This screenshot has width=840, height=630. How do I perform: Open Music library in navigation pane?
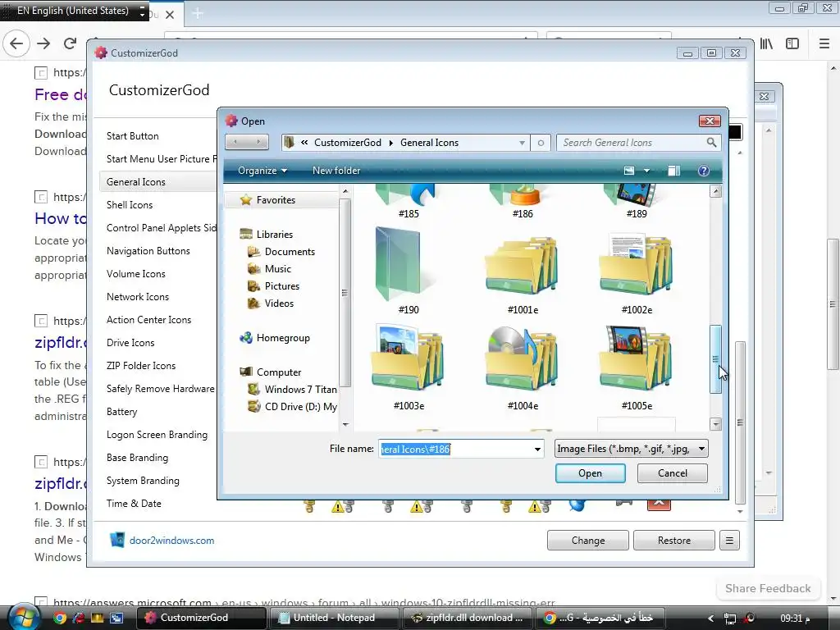pos(277,268)
